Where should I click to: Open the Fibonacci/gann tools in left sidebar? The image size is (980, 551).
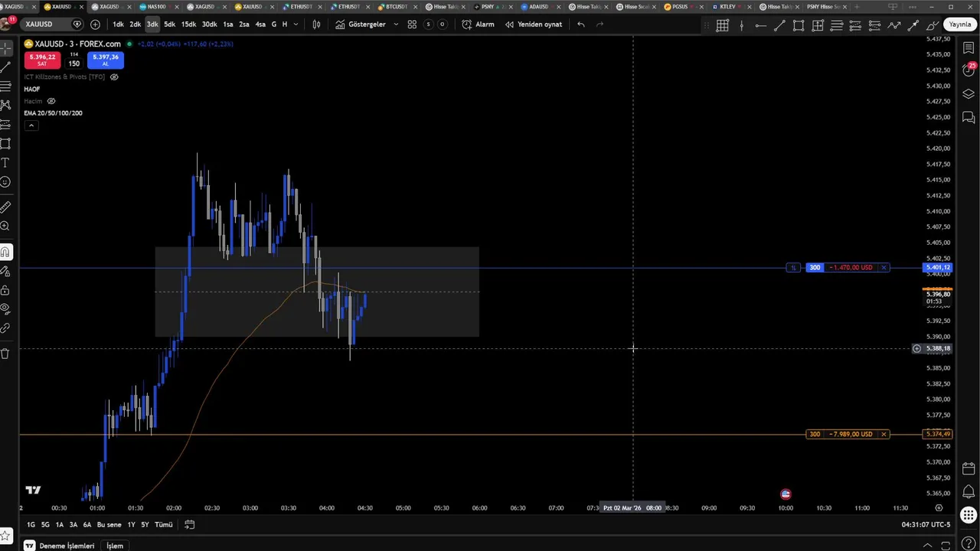pos(5,86)
